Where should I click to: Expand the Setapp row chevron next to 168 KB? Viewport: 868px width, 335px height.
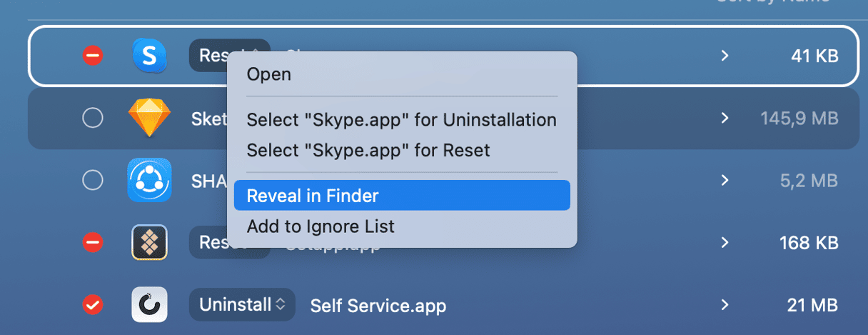[x=725, y=243]
